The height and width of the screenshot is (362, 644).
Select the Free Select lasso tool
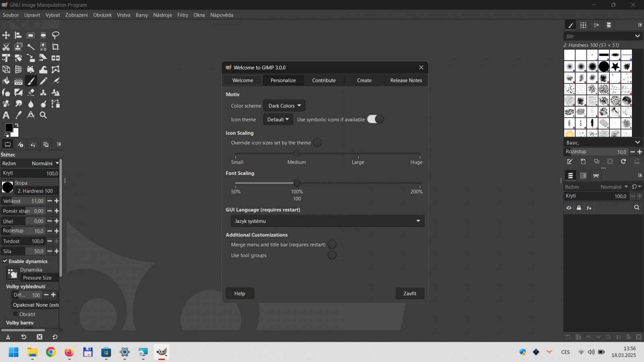(x=56, y=35)
